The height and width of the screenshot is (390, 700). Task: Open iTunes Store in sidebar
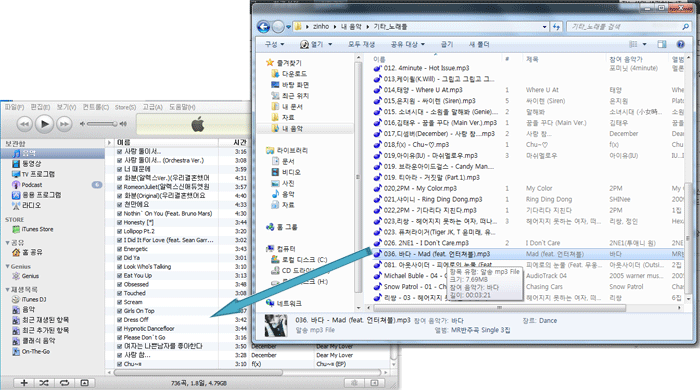coord(38,229)
